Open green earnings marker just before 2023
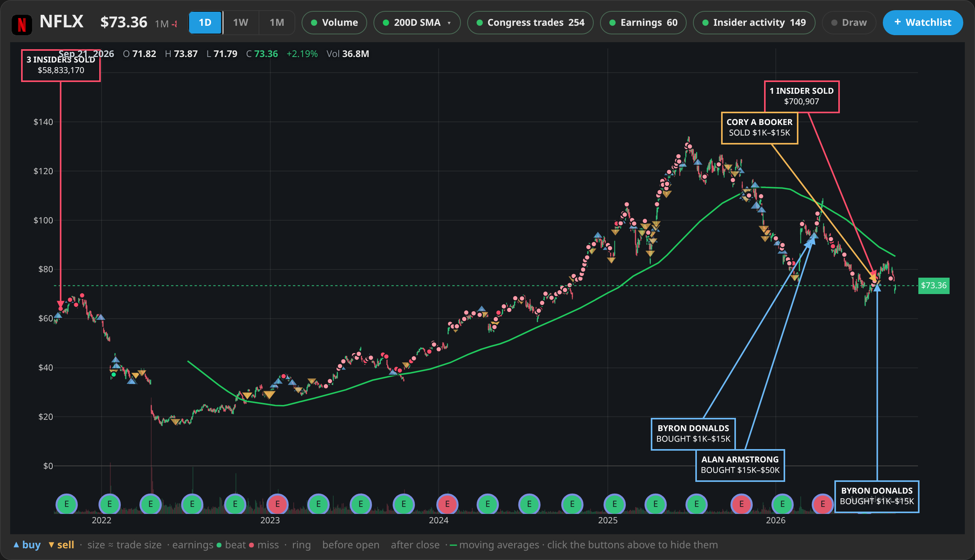Image resolution: width=975 pixels, height=560 pixels. pos(235,504)
